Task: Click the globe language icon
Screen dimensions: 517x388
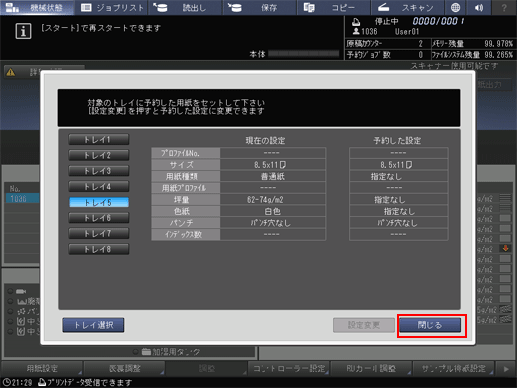Action: click(x=455, y=7)
